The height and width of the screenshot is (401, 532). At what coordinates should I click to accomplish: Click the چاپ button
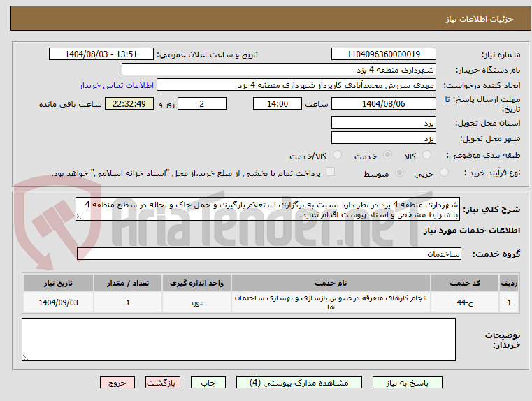click(208, 382)
